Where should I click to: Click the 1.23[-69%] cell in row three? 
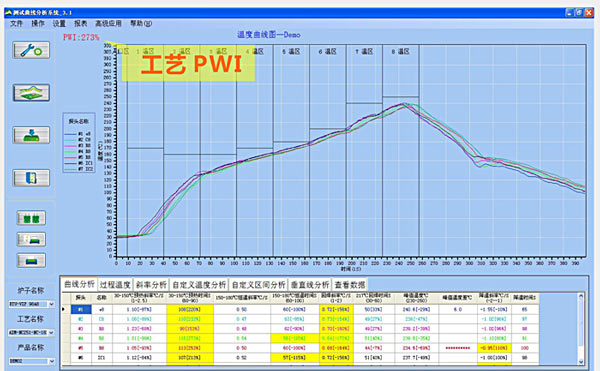point(139,329)
